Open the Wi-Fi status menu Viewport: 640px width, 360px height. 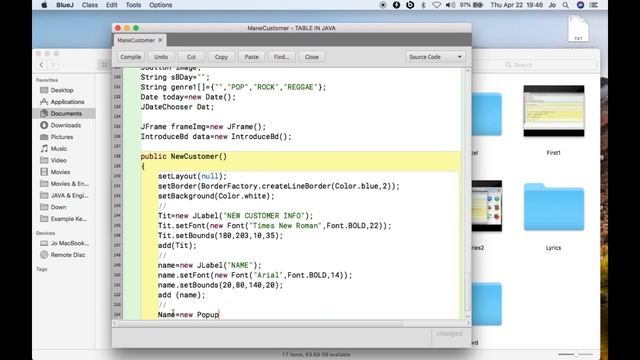pyautogui.click(x=436, y=5)
